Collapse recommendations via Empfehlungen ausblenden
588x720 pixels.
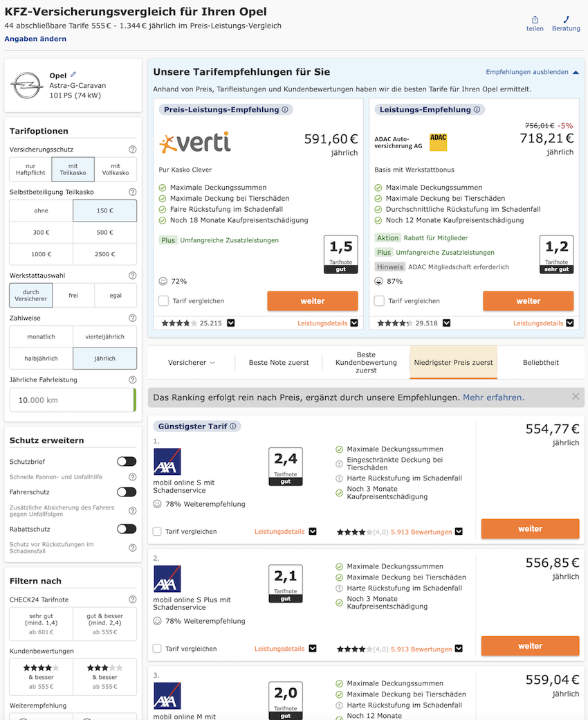coord(532,72)
